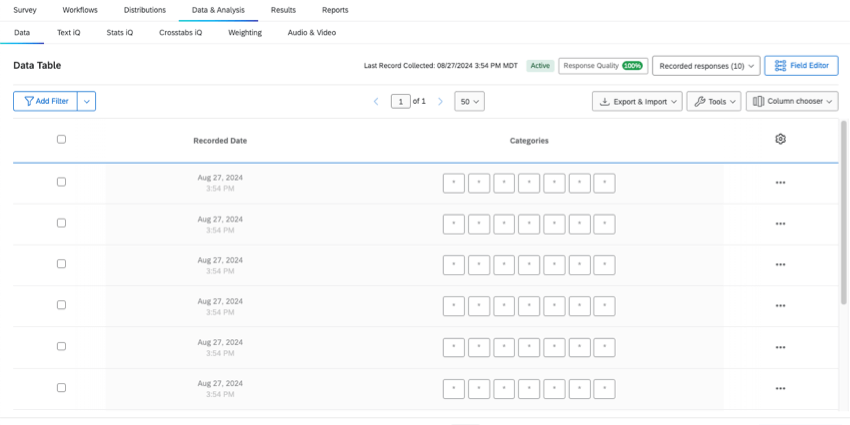Go to the next page arrow

(x=440, y=102)
